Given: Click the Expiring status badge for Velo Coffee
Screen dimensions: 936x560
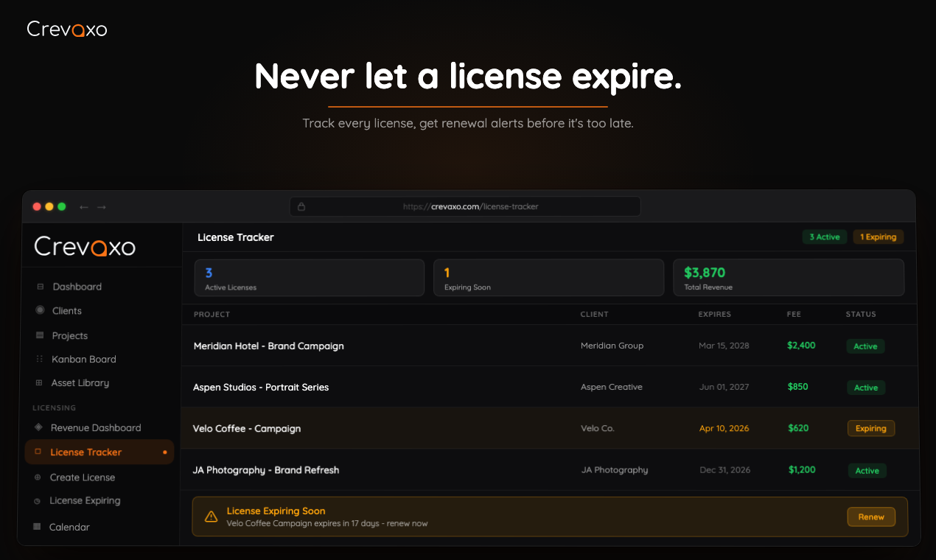Looking at the screenshot, I should point(871,428).
